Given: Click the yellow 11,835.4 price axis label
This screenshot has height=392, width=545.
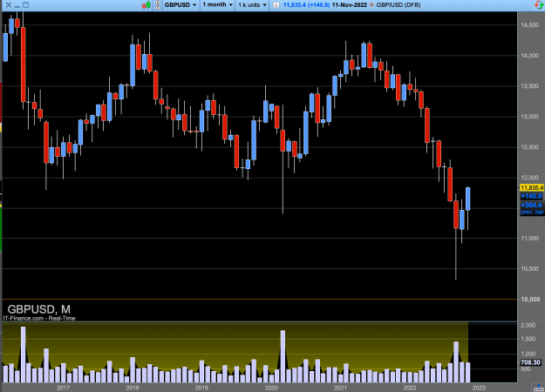Looking at the screenshot, I should pyautogui.click(x=532, y=188).
